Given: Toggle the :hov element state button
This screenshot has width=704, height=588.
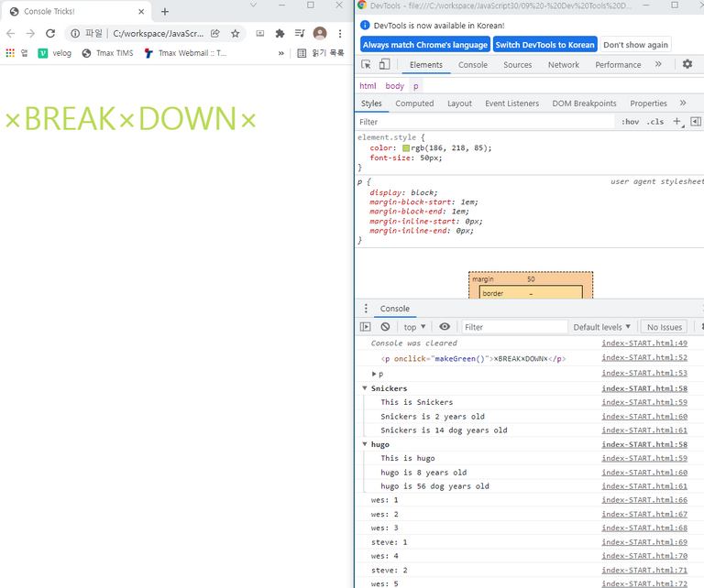Looking at the screenshot, I should pyautogui.click(x=631, y=122).
